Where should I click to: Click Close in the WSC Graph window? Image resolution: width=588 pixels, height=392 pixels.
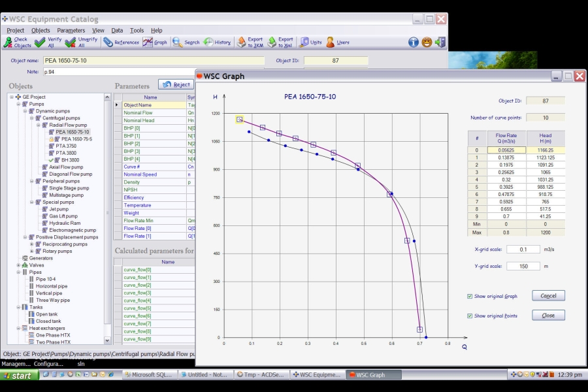[548, 316]
